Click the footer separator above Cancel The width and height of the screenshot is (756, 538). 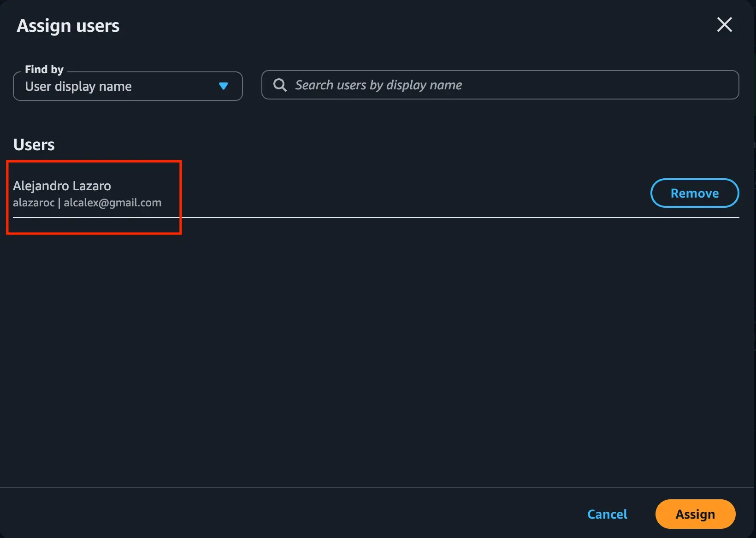click(x=377, y=487)
